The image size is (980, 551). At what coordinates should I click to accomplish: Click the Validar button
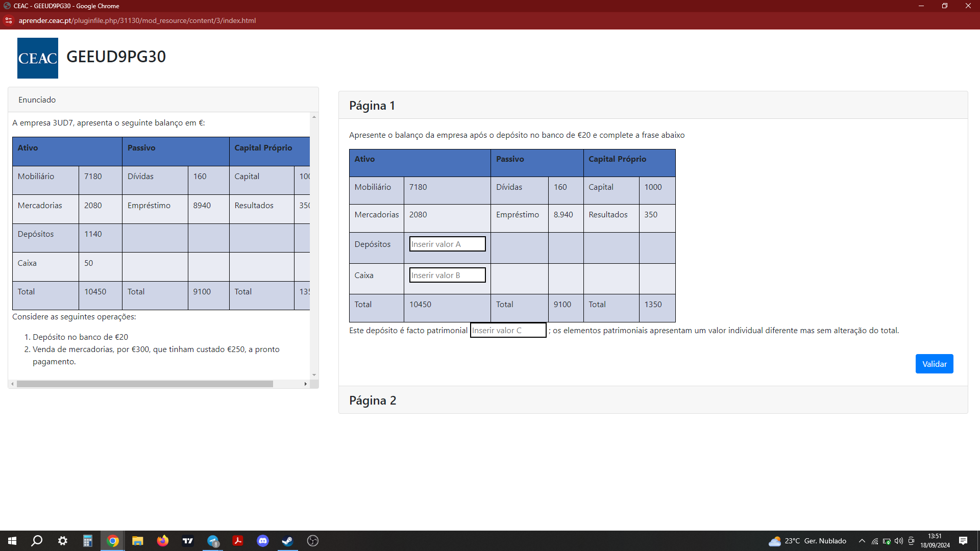(x=934, y=364)
